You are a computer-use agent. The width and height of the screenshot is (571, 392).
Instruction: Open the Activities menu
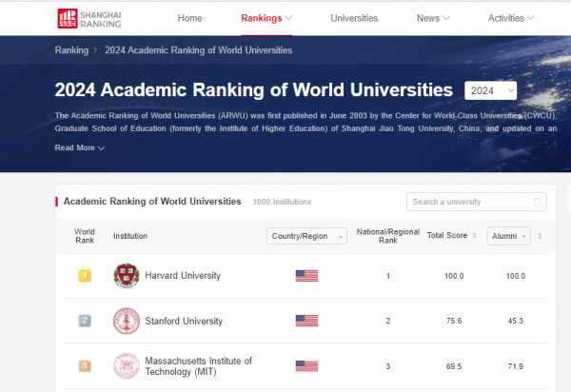pos(511,18)
